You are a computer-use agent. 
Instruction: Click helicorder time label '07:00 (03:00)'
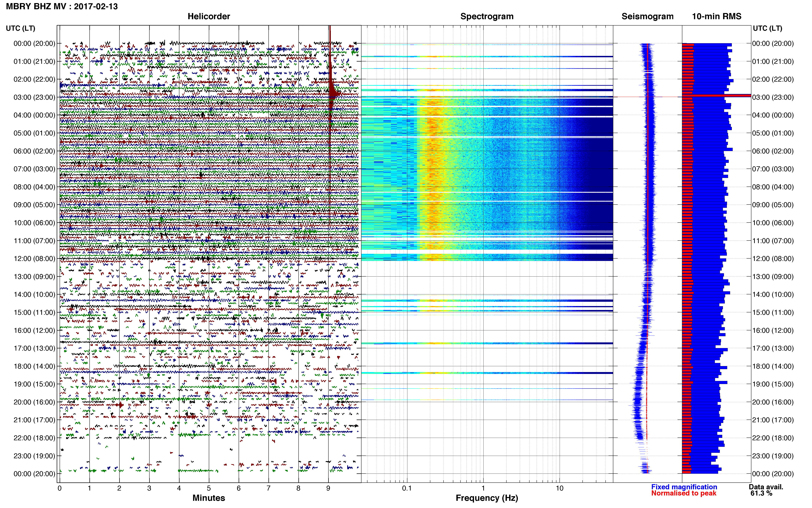point(34,169)
